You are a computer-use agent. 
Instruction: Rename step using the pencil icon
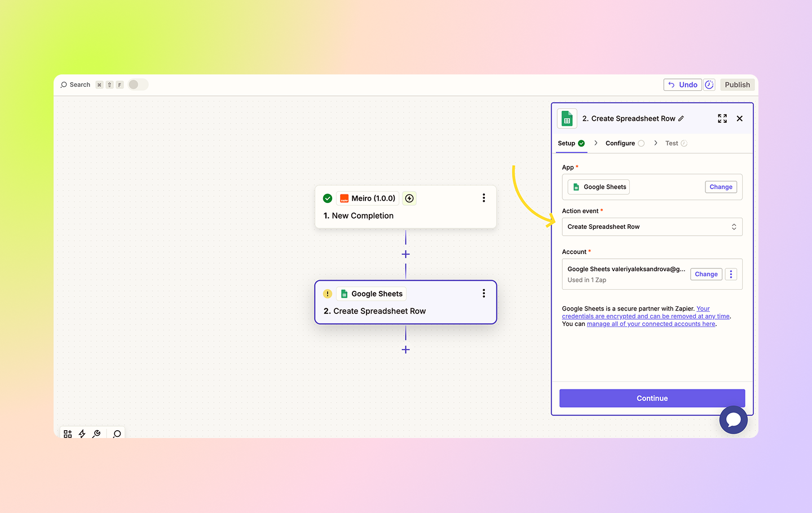(681, 118)
